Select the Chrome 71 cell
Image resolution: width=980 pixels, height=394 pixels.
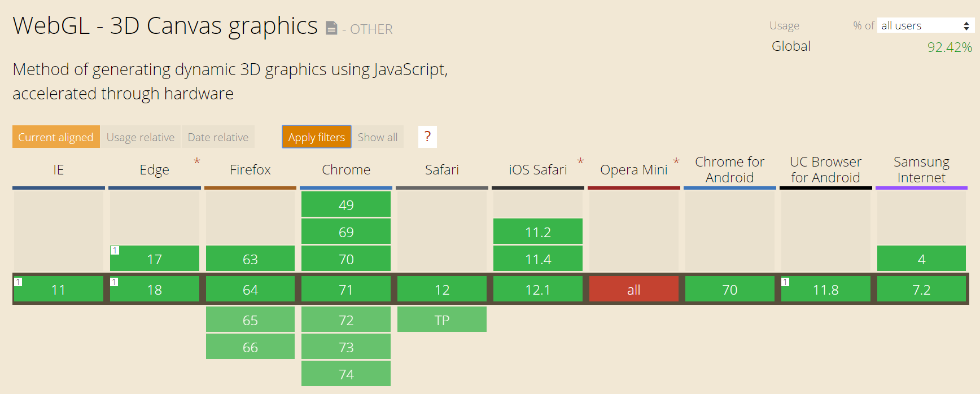point(346,289)
